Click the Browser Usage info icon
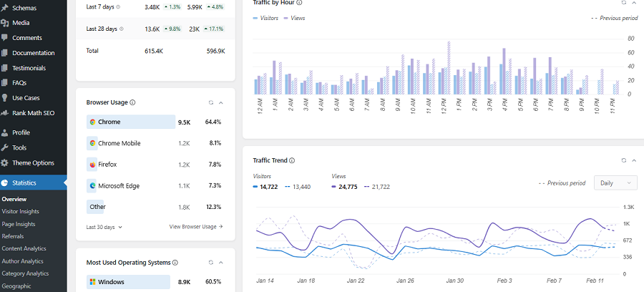 (x=133, y=102)
